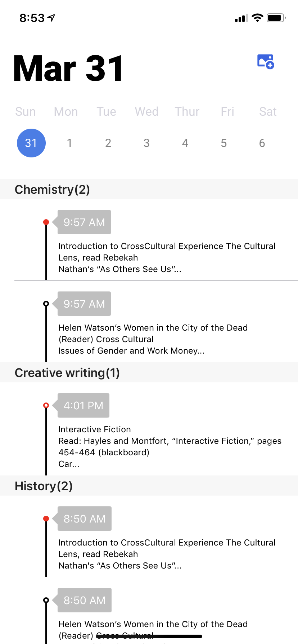Select Tuesday date 2

[x=108, y=143]
